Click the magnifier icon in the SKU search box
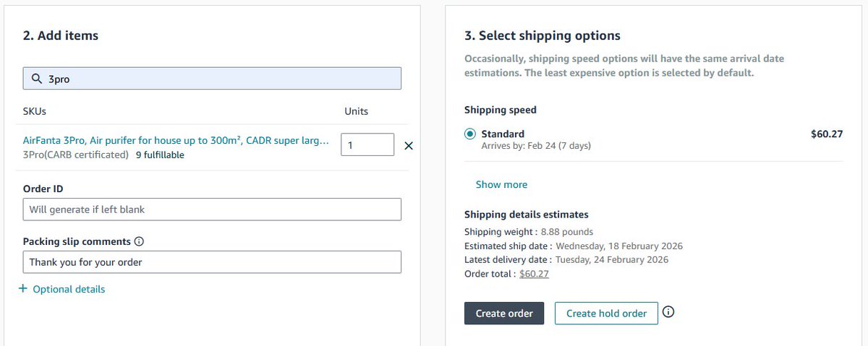The image size is (868, 346). (x=35, y=79)
